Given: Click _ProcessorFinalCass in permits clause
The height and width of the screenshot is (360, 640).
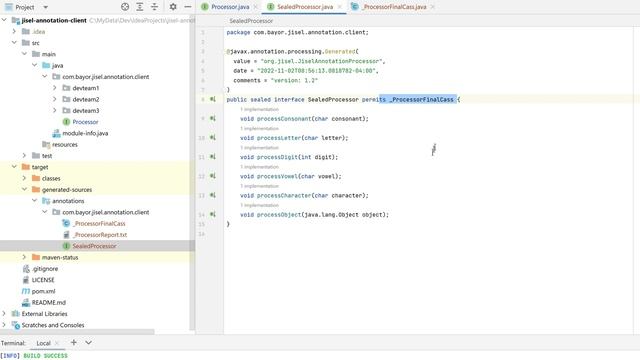Looking at the screenshot, I should pyautogui.click(x=421, y=100).
